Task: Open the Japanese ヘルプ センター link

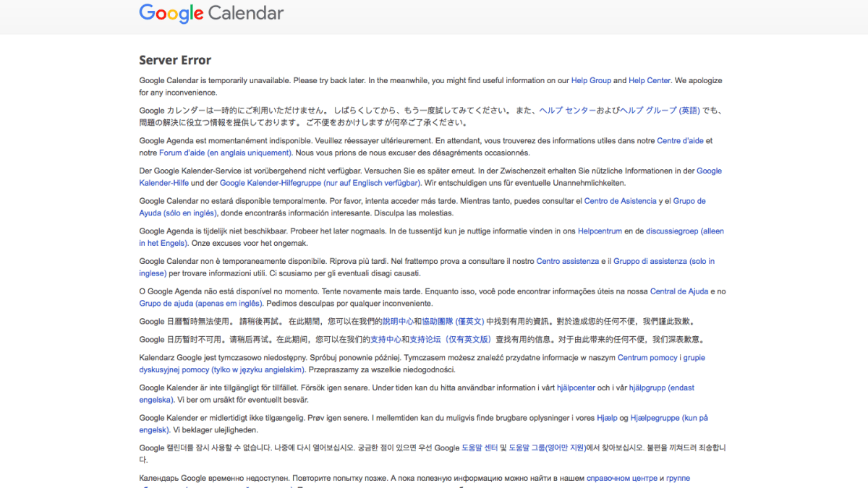Action: 568,111
